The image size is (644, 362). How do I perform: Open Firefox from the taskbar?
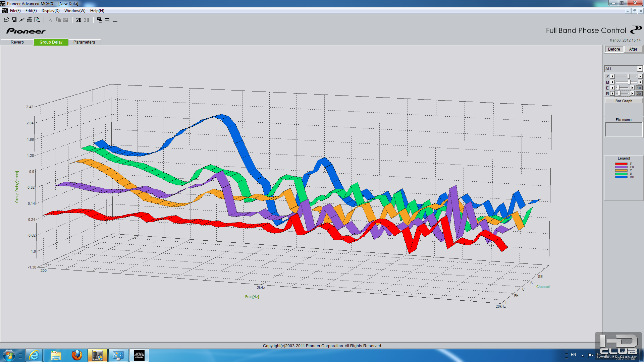[77, 355]
